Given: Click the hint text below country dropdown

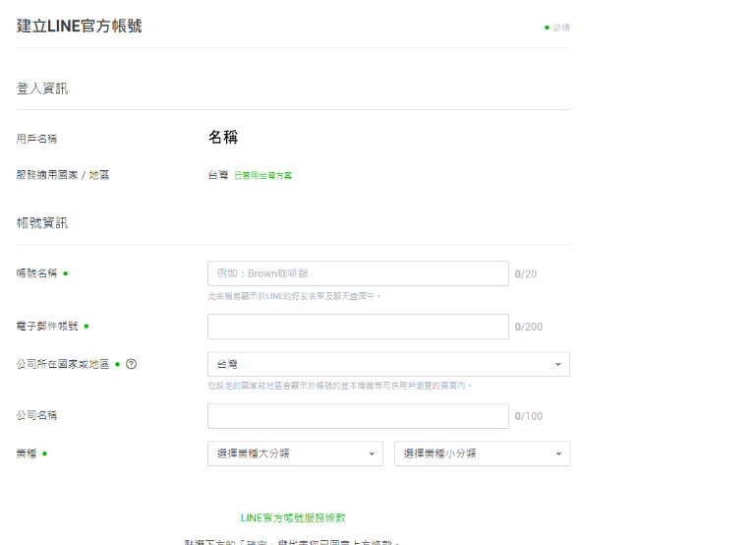Looking at the screenshot, I should (339, 386).
